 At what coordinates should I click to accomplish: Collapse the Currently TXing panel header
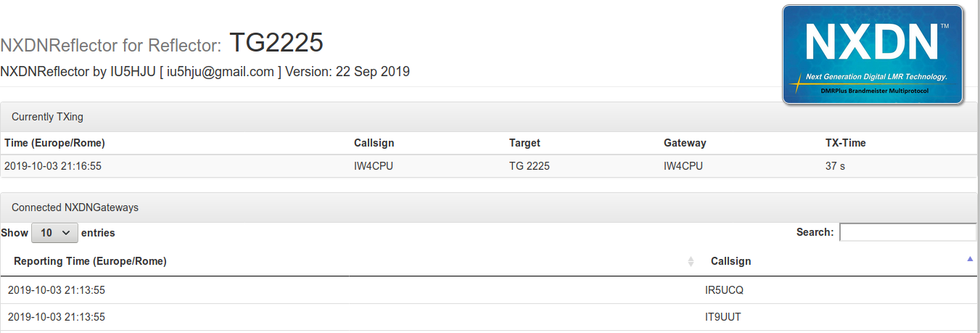pos(490,117)
